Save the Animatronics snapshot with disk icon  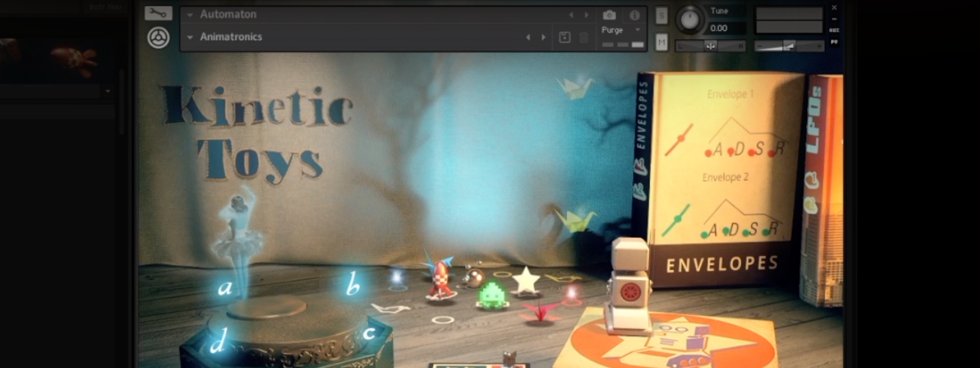(x=564, y=37)
